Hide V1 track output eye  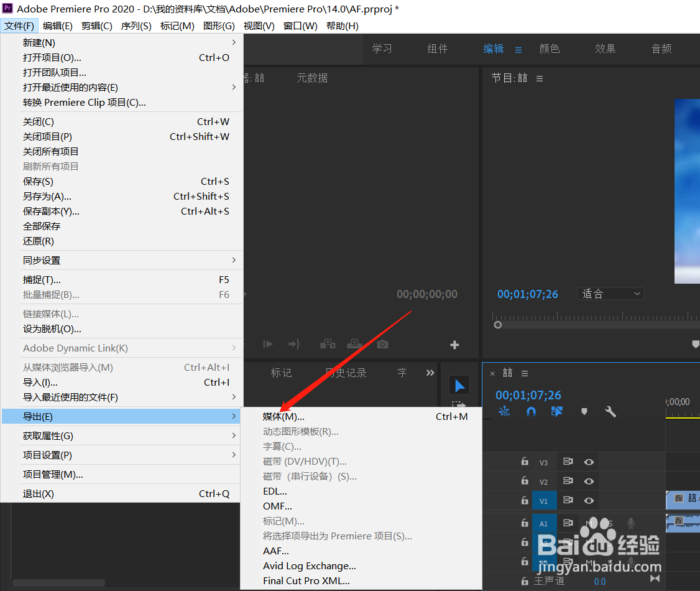coord(589,500)
